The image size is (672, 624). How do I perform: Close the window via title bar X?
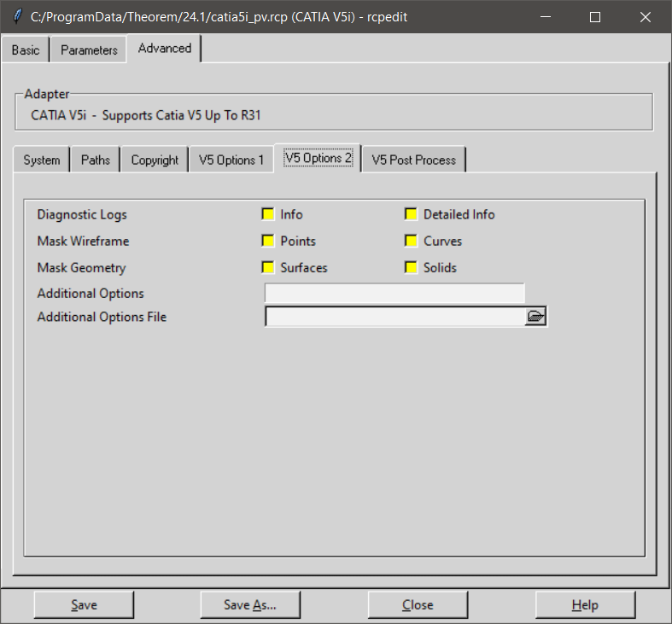coord(645,17)
